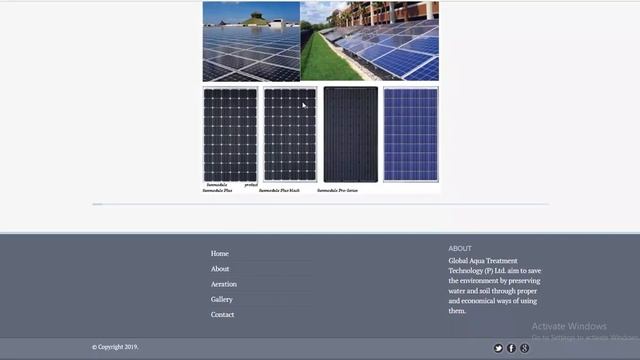Go to the Home footer link
The width and height of the screenshot is (640, 360).
(x=220, y=253)
